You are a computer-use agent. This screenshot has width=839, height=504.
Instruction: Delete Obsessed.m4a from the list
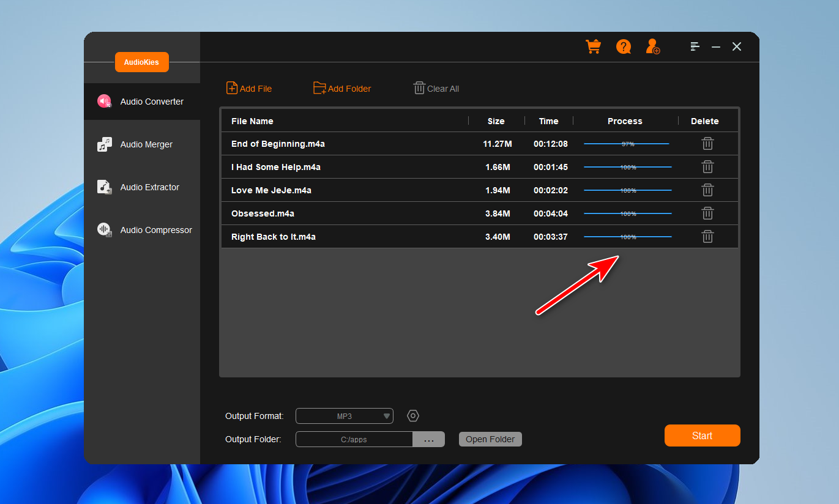[707, 213]
